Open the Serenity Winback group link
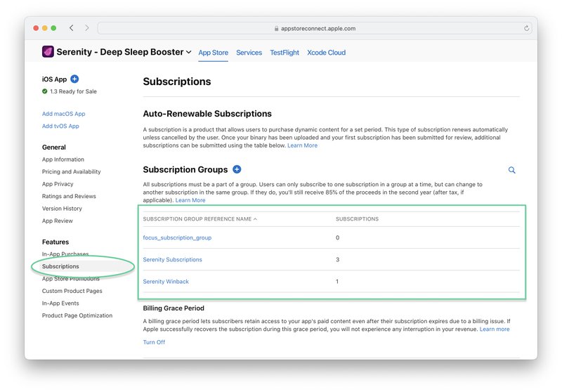Screen dimensions: 562x392 coord(166,282)
